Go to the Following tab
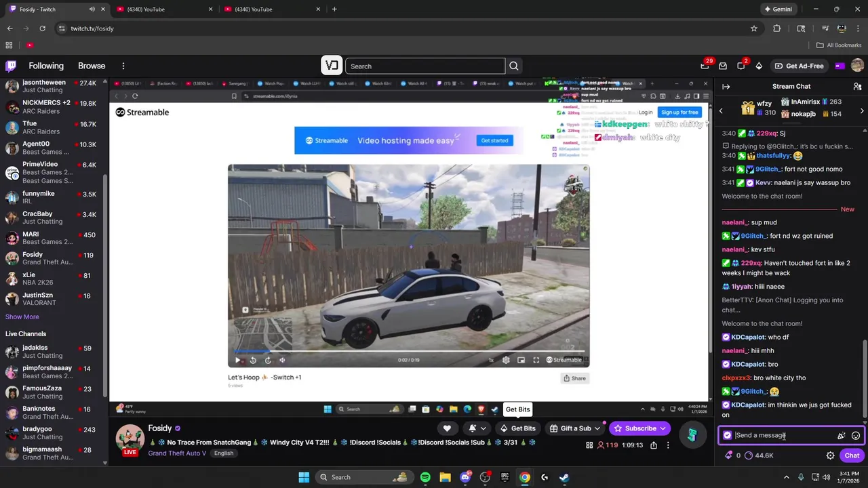 [x=46, y=66]
